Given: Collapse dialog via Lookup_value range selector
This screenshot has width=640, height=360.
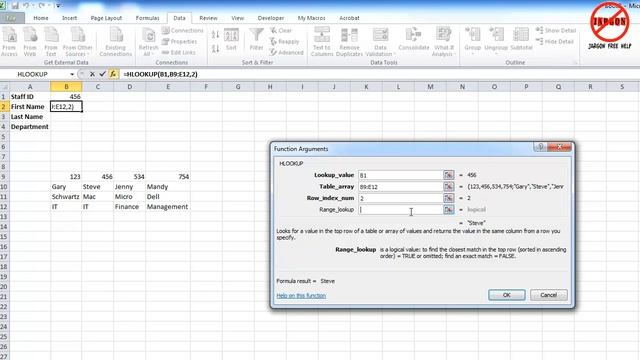Looking at the screenshot, I should [449, 175].
